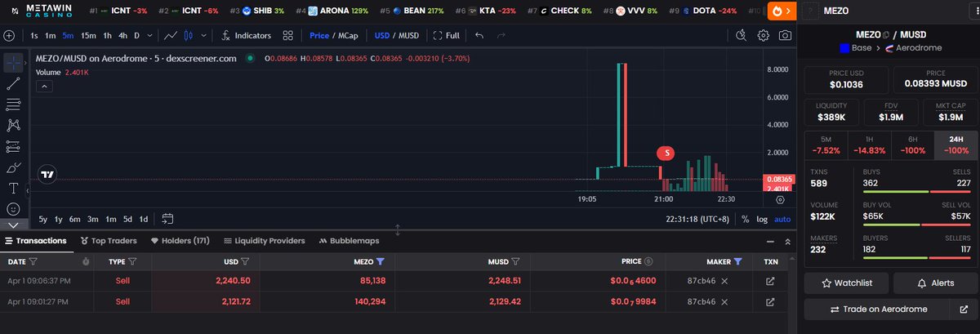Open the Fibonacci retracement tool
This screenshot has width=980, height=334.
coord(13,105)
